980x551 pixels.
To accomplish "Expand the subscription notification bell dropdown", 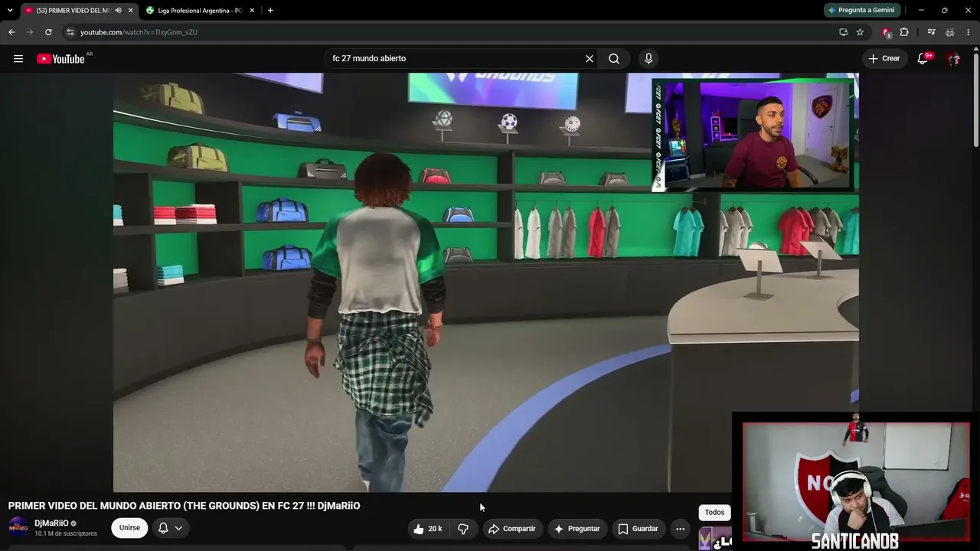I will click(x=171, y=528).
